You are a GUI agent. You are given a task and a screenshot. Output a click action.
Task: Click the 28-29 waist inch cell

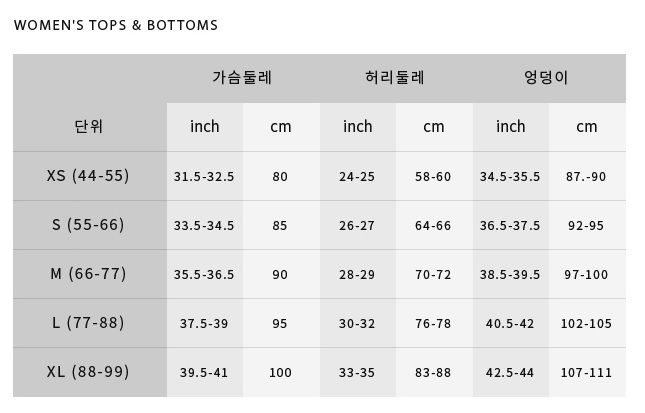pos(357,275)
